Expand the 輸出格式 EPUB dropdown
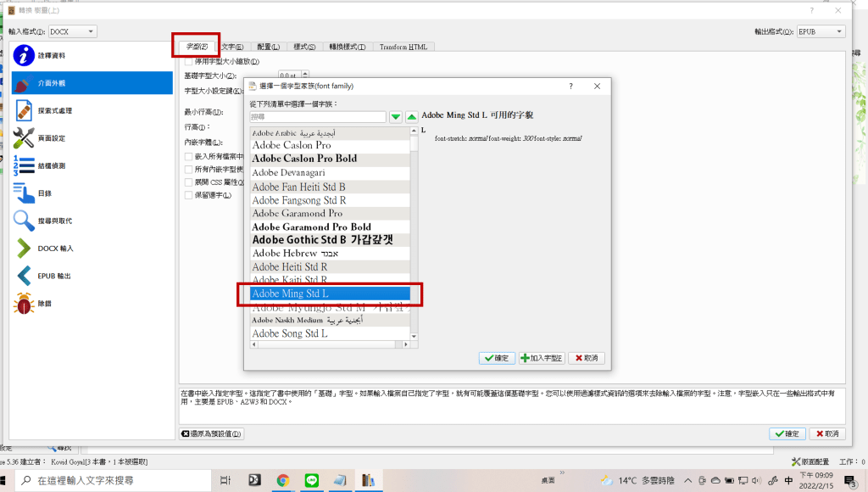This screenshot has width=868, height=492. 821,31
